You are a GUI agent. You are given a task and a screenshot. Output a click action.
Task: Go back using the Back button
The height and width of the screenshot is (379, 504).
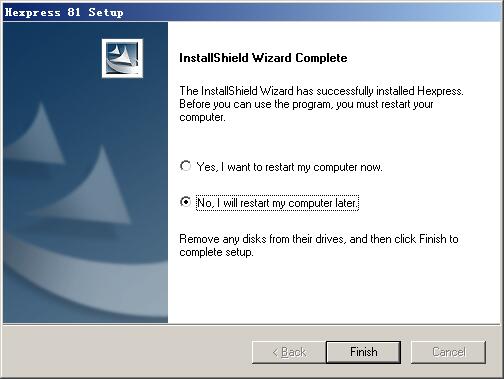pos(289,352)
